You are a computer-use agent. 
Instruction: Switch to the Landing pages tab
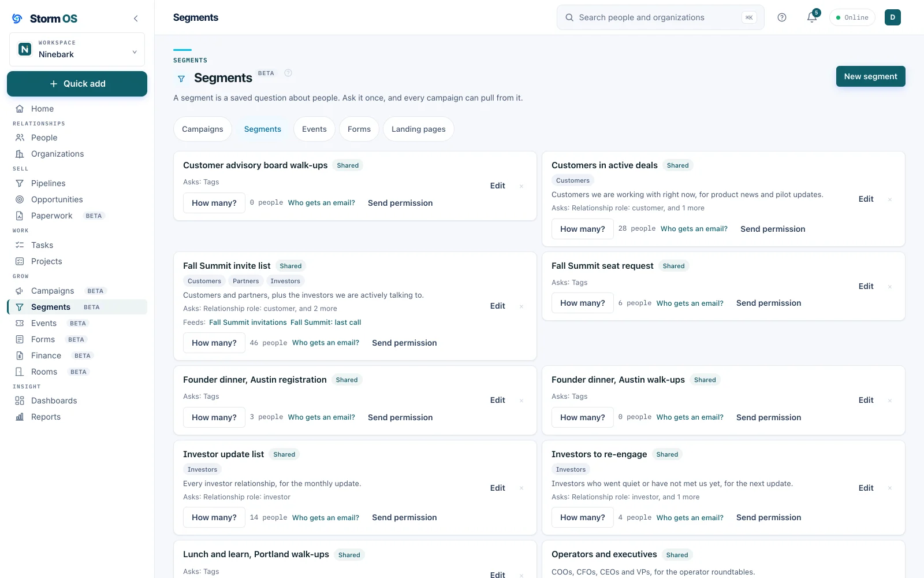pyautogui.click(x=419, y=129)
